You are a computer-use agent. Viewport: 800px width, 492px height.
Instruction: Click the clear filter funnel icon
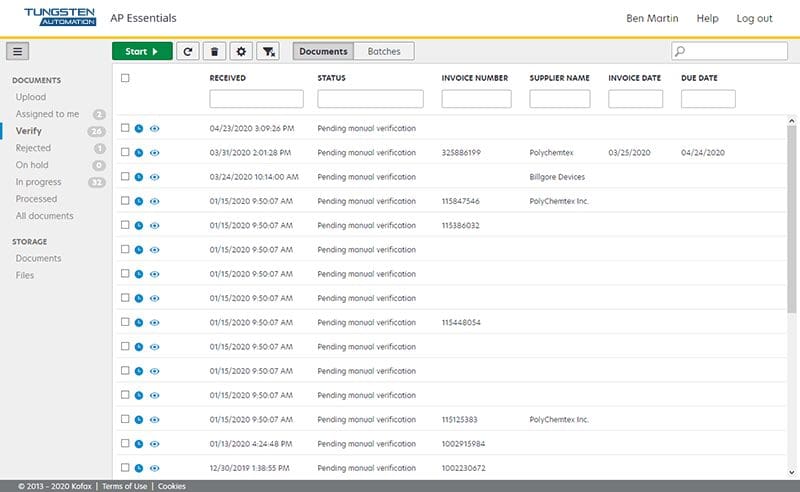(268, 51)
